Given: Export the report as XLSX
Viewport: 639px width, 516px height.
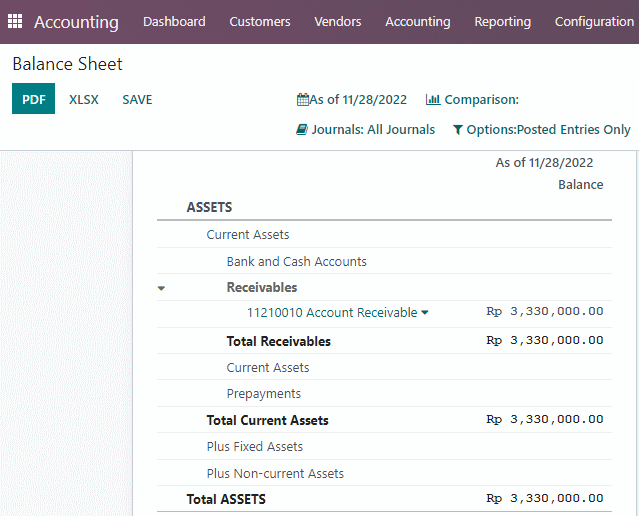Looking at the screenshot, I should tap(84, 99).
